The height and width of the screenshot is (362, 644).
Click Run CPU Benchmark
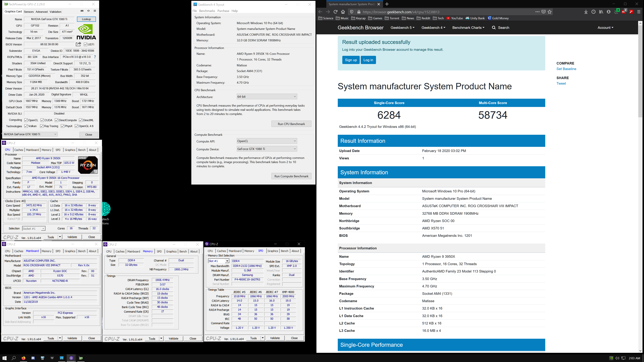[x=291, y=124]
